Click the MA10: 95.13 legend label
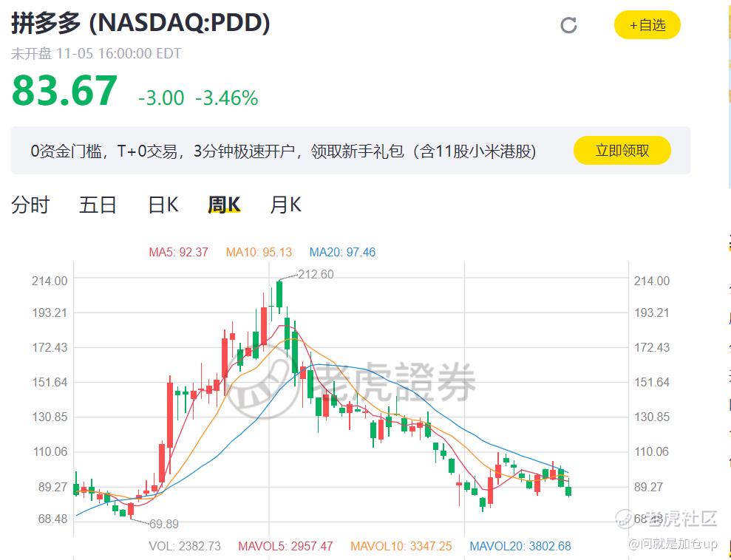The image size is (731, 560). (x=259, y=252)
